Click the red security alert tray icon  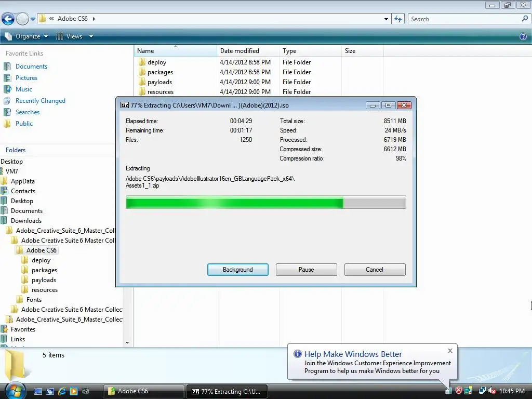[x=458, y=391]
